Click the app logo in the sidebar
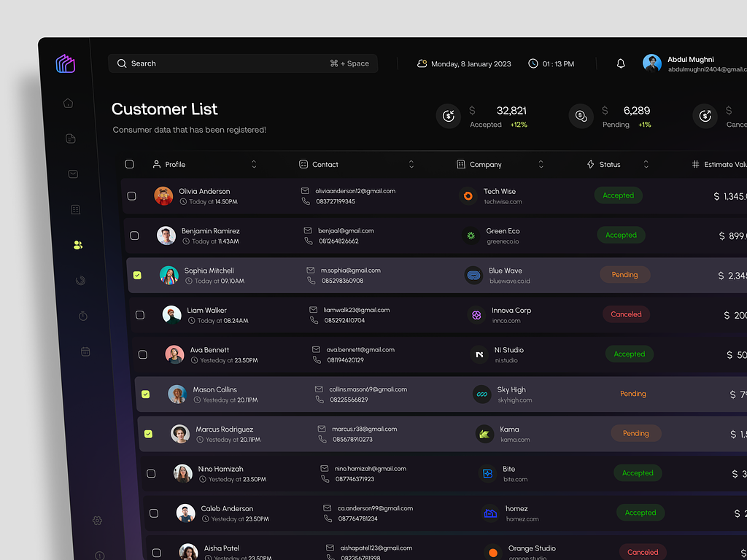This screenshot has height=560, width=747. point(65,64)
